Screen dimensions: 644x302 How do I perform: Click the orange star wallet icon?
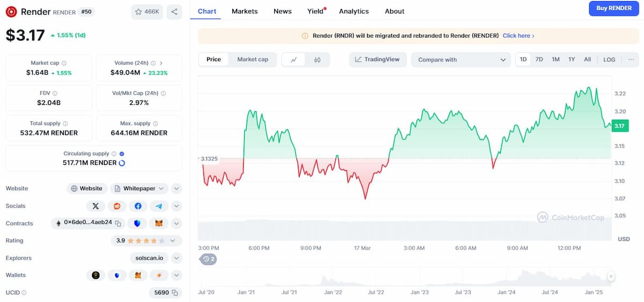159,275
